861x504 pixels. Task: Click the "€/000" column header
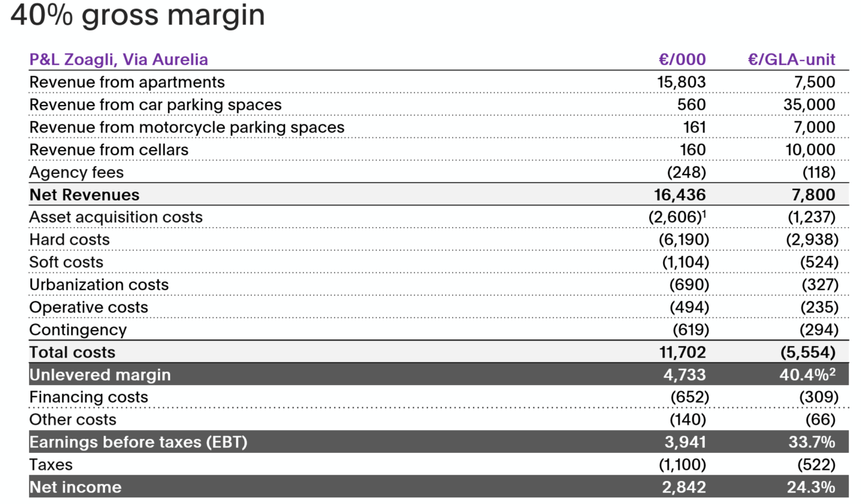tap(682, 60)
